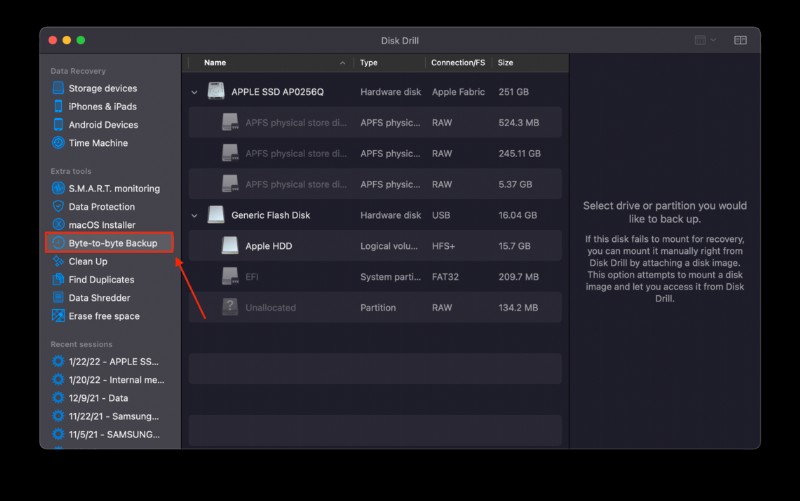Select the Apple HDD row name text
Image resolution: width=800 pixels, height=501 pixels.
pos(269,246)
